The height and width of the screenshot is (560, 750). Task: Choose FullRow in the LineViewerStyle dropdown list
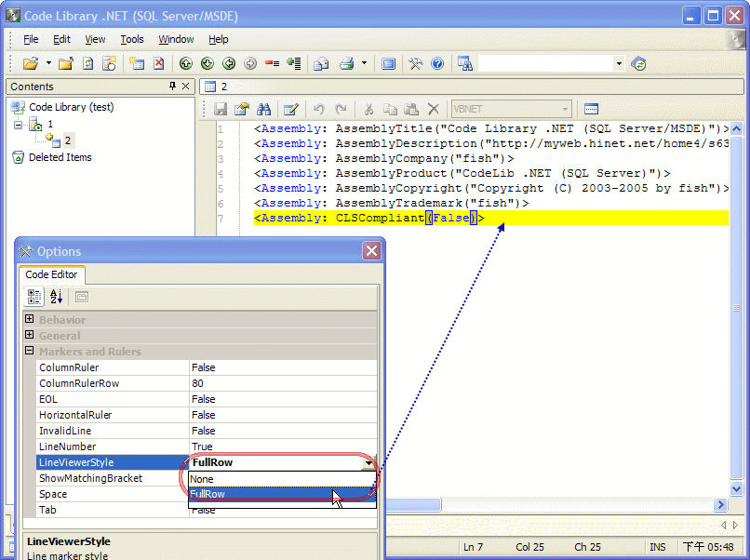282,494
